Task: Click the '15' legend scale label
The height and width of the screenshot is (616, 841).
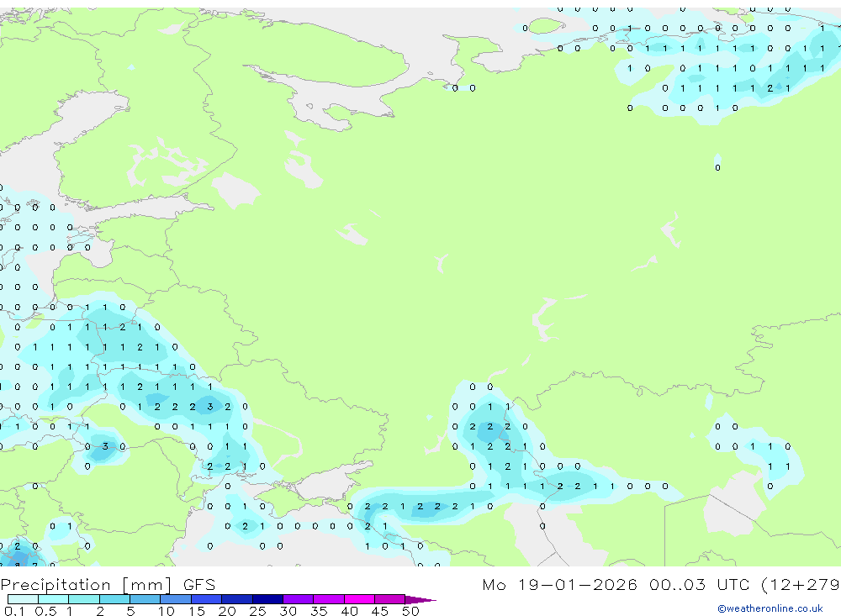Action: point(197,611)
